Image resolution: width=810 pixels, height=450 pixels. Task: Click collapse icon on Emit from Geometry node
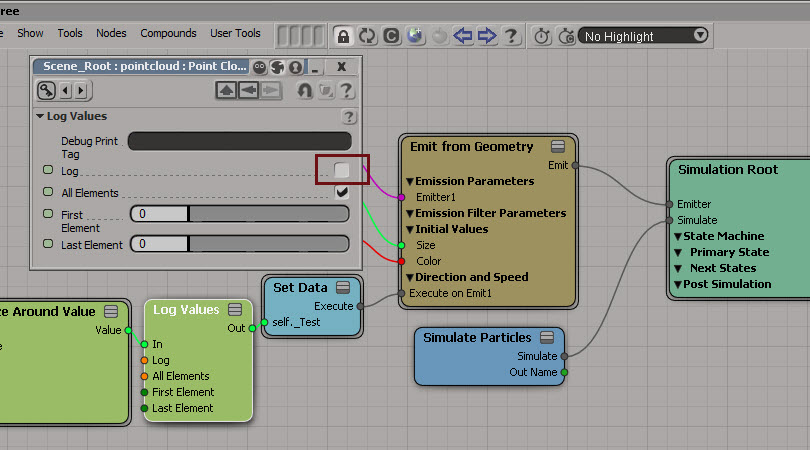pyautogui.click(x=558, y=147)
